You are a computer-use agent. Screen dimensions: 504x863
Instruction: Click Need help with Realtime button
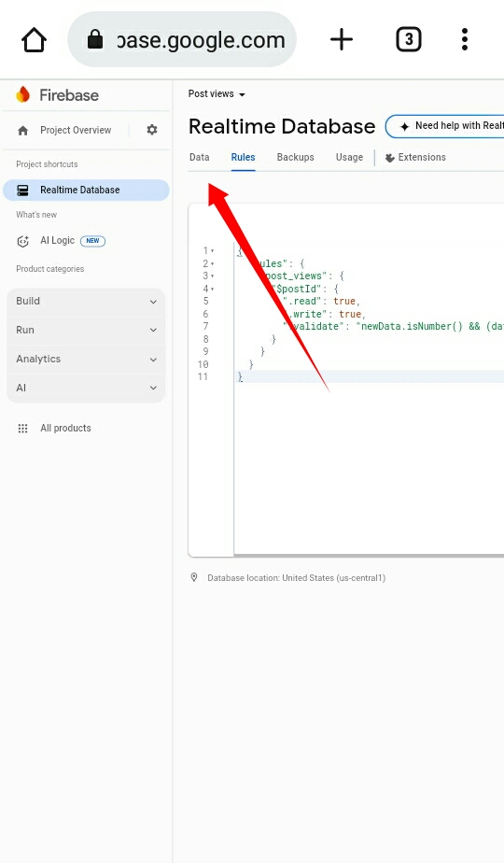[x=444, y=126]
